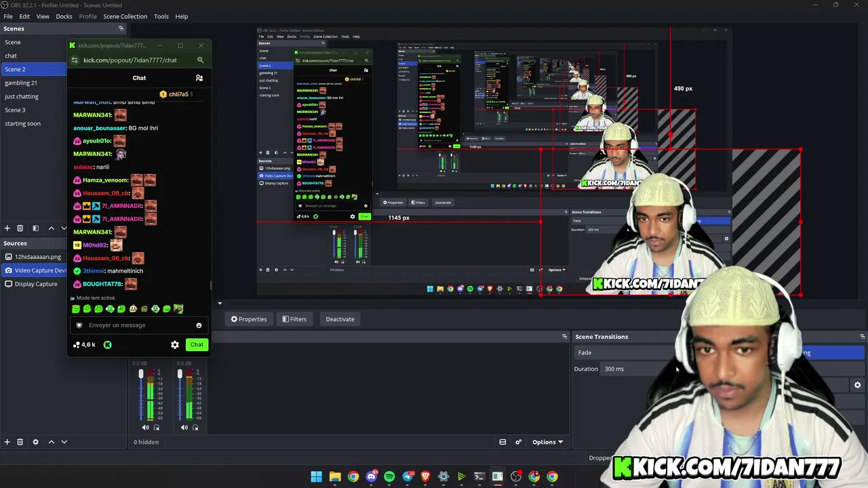Open chat user list icon in Kick popout

point(199,78)
